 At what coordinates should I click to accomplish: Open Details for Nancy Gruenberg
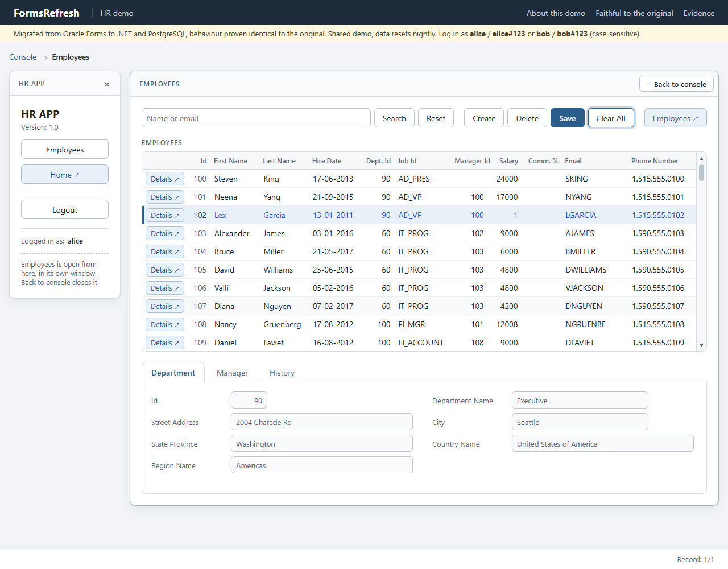tap(165, 324)
